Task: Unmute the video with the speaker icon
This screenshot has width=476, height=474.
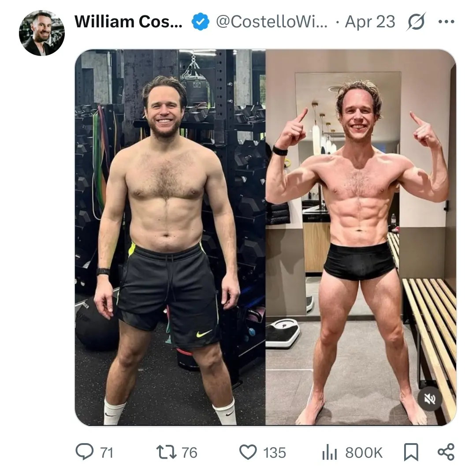Action: pos(430,399)
